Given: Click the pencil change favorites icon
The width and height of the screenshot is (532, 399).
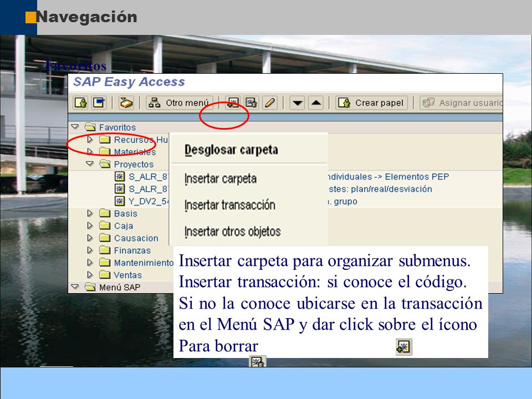Looking at the screenshot, I should click(x=270, y=103).
